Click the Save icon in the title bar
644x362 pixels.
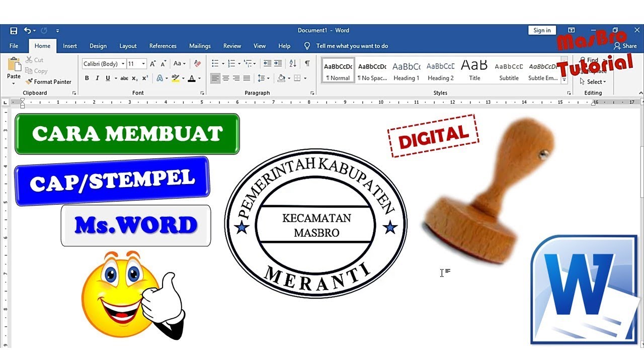(x=14, y=30)
